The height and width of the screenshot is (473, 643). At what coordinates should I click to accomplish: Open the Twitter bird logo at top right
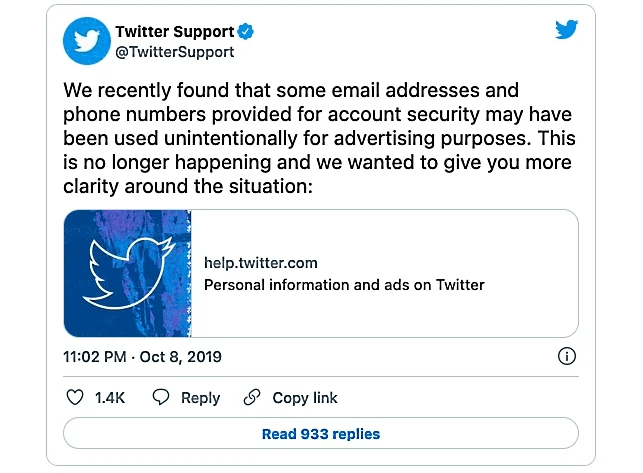pyautogui.click(x=566, y=30)
